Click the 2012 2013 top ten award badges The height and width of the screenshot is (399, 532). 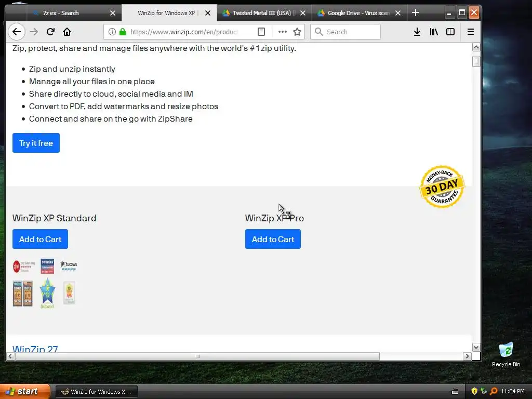point(23,294)
